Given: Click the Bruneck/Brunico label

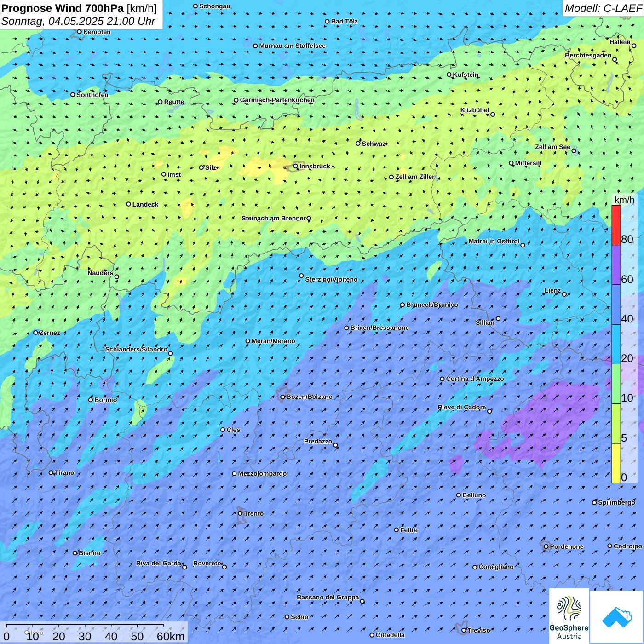Looking at the screenshot, I should click(432, 305).
